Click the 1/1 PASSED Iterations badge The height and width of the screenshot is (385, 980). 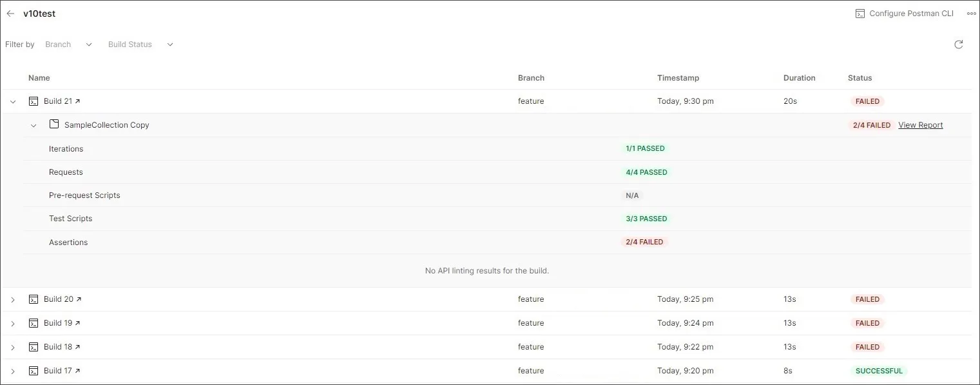(645, 148)
